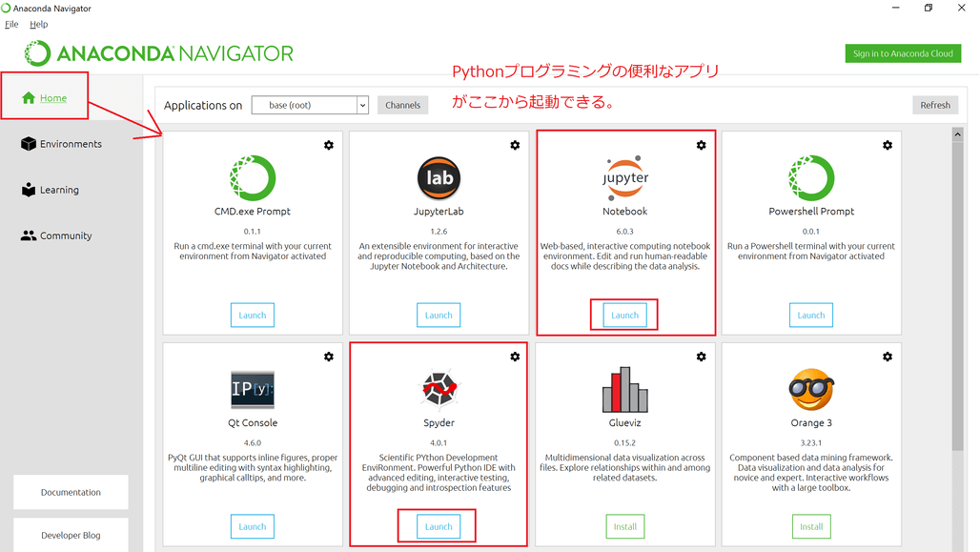Image resolution: width=980 pixels, height=552 pixels.
Task: Open settings gear on Glueviz card
Action: [x=702, y=357]
